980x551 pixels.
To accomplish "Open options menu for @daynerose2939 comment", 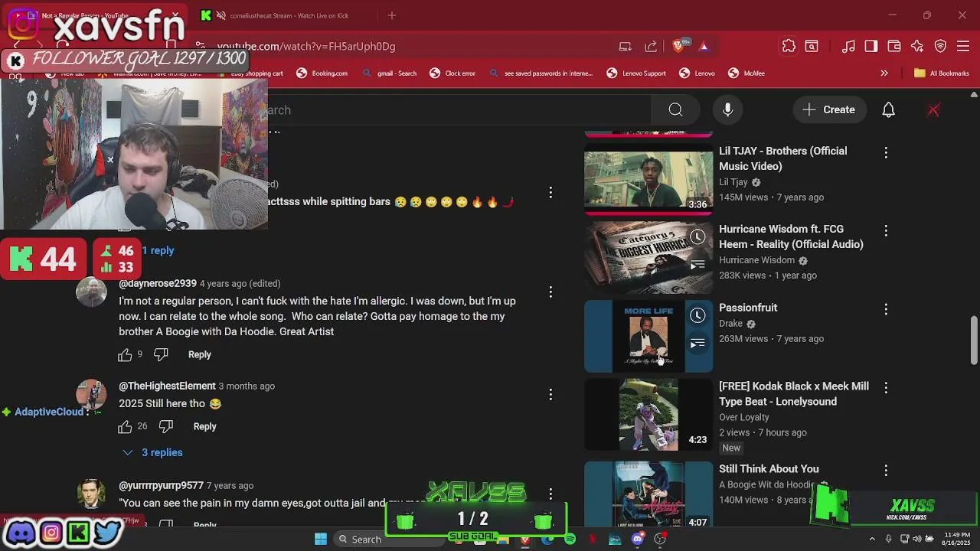I will point(550,292).
